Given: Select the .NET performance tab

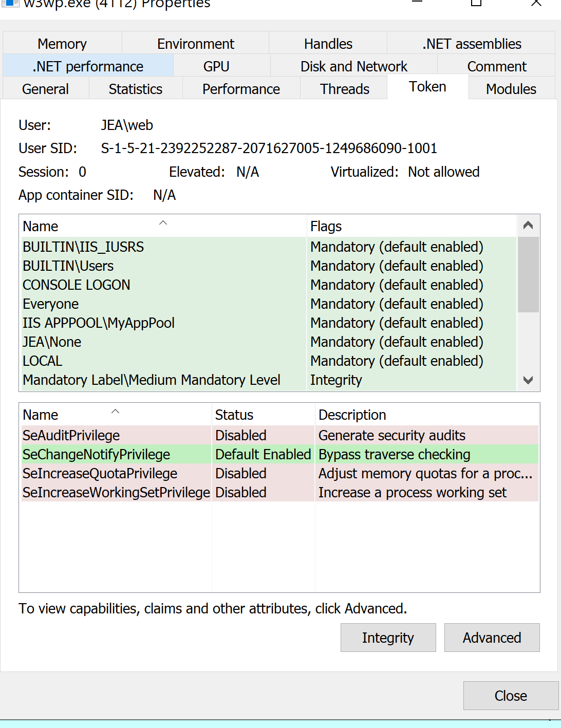Looking at the screenshot, I should [x=87, y=66].
